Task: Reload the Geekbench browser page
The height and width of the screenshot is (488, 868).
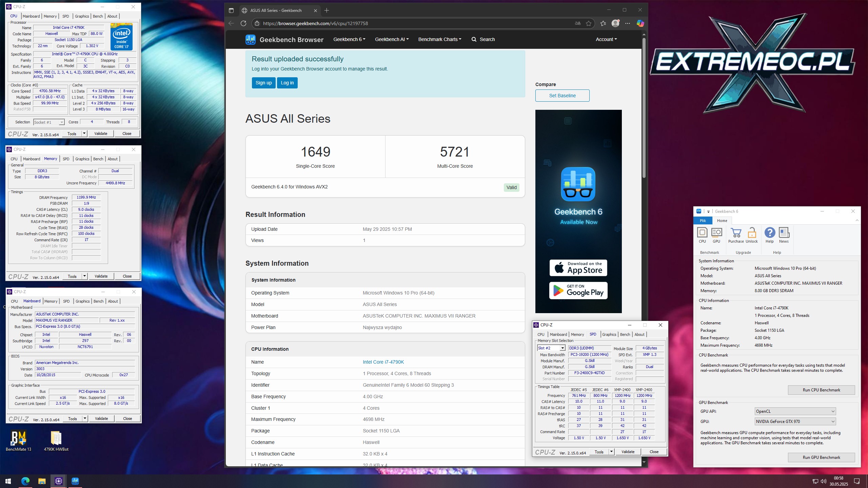Action: 243,23
